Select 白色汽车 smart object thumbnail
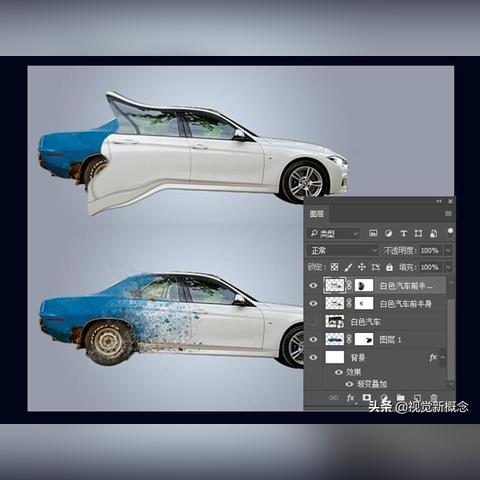This screenshot has height=480, width=480. coord(334,321)
